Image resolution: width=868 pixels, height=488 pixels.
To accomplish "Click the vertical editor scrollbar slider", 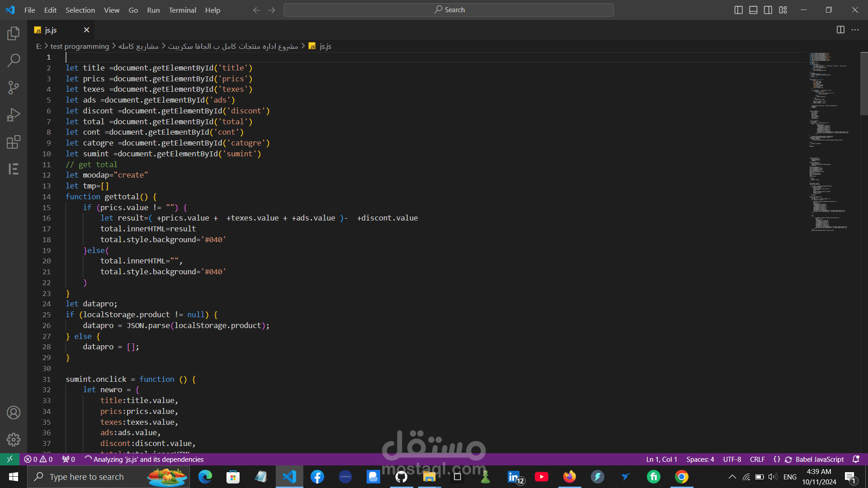I will (863, 84).
